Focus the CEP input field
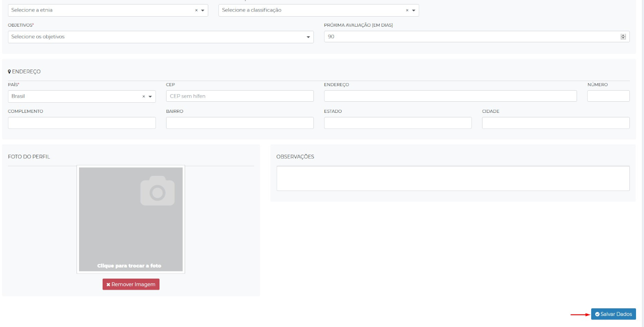 coord(239,96)
